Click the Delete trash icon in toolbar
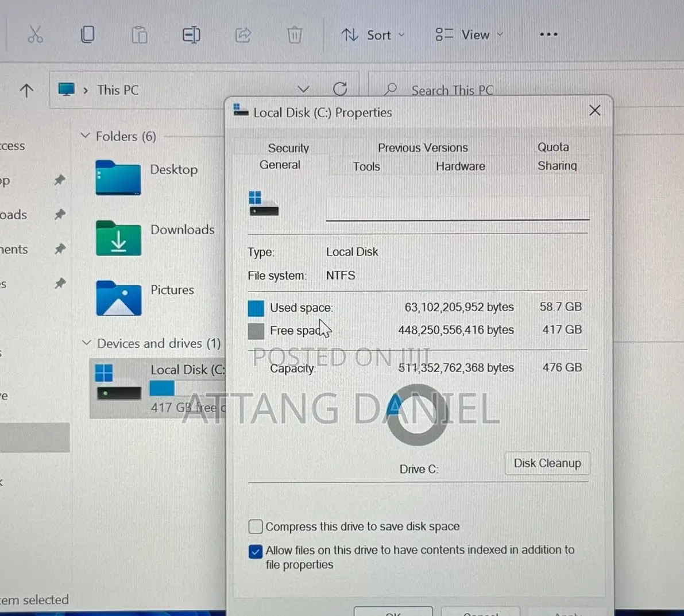Viewport: 684px width, 616px height. click(x=295, y=35)
